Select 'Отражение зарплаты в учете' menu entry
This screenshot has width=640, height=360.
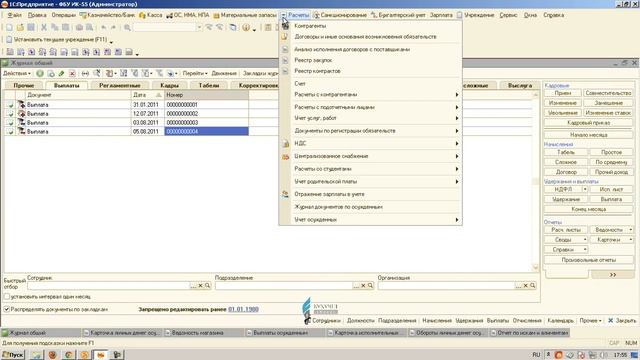(x=371, y=194)
